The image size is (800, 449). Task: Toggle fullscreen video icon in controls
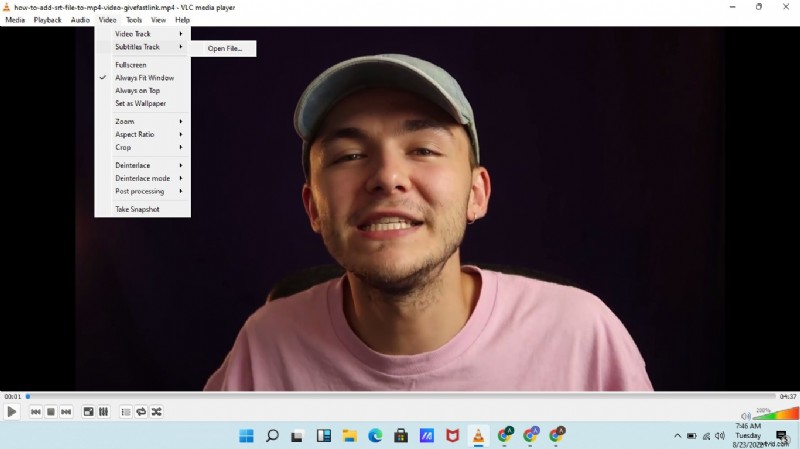tap(88, 412)
